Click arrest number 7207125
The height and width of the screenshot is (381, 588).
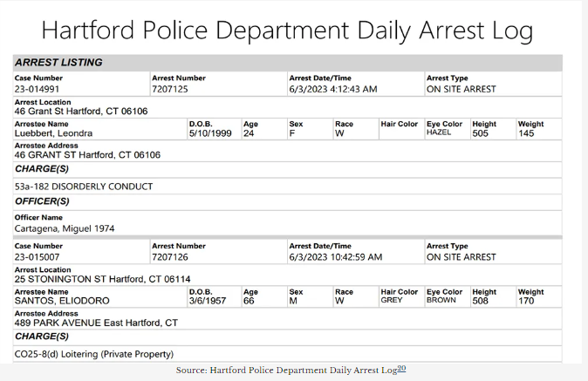(169, 89)
